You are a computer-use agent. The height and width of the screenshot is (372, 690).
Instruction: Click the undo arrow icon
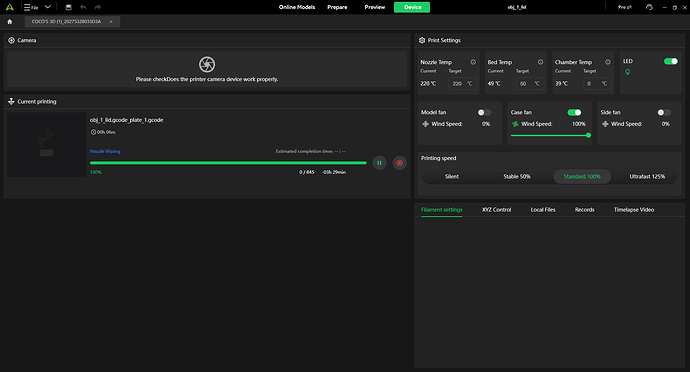pos(83,7)
